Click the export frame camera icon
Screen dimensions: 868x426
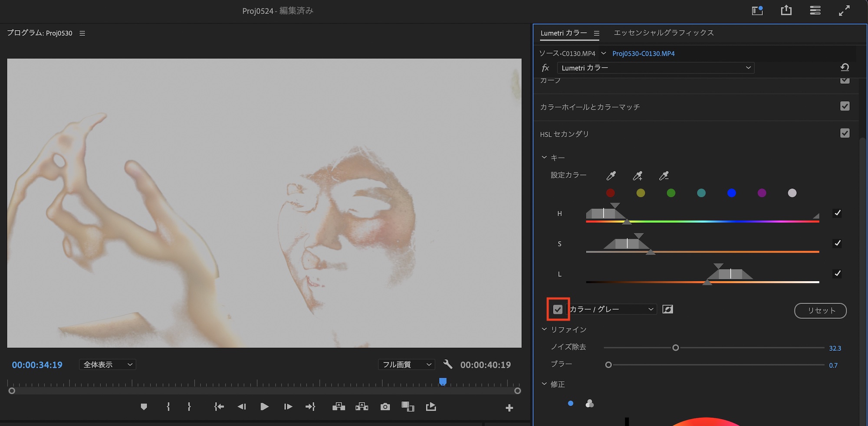pos(385,407)
